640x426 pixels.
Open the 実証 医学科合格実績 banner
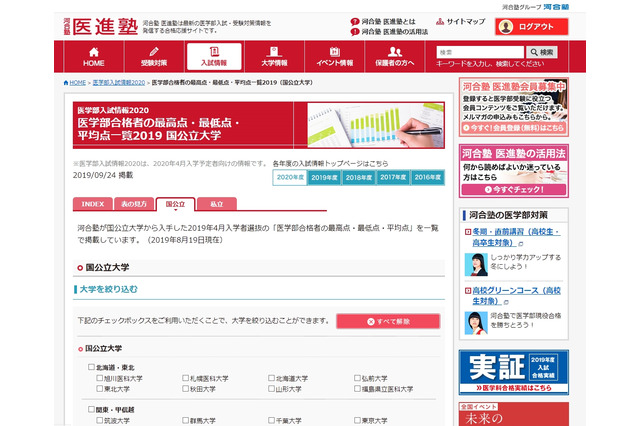tap(513, 372)
